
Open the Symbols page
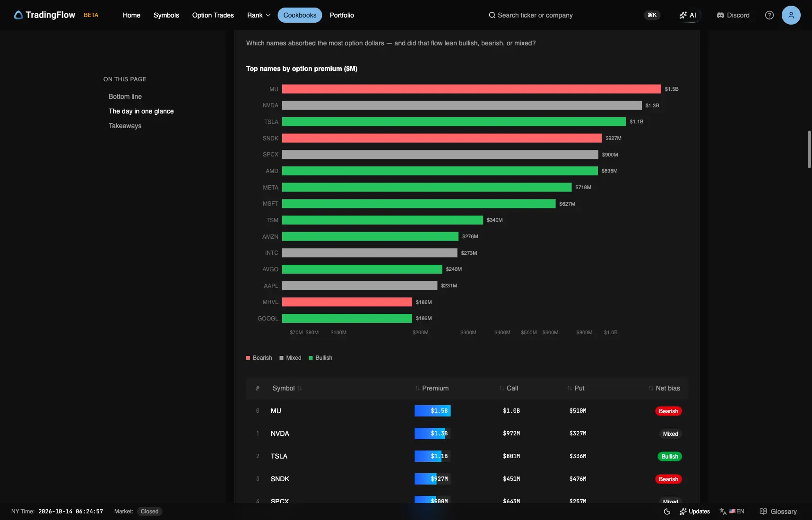166,15
